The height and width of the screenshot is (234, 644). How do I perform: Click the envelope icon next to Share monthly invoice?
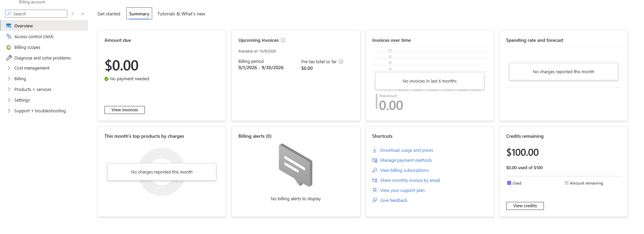click(x=375, y=180)
